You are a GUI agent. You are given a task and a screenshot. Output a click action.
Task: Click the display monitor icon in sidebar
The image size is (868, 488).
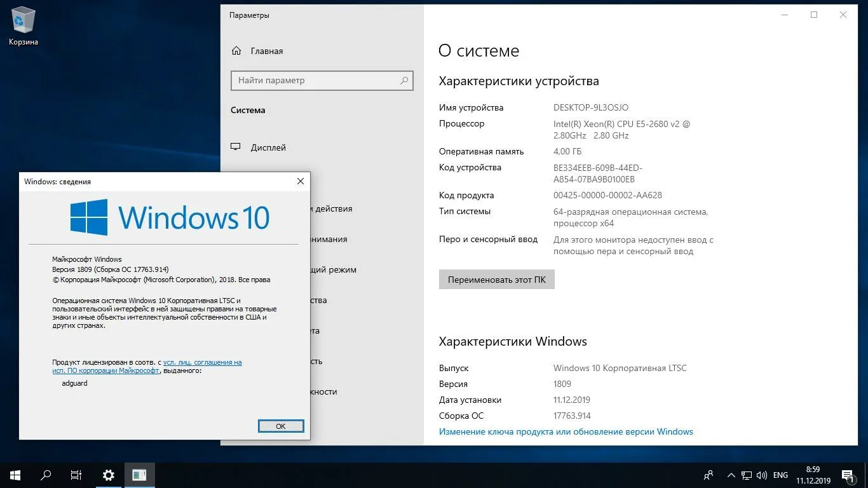pos(236,147)
